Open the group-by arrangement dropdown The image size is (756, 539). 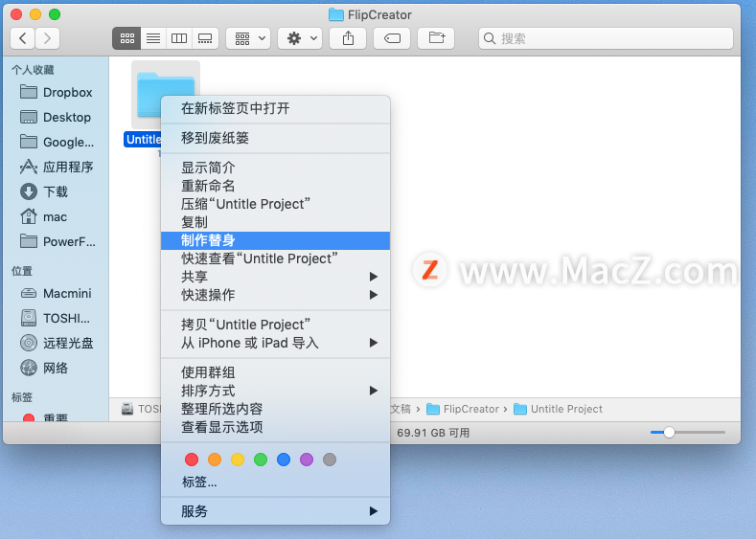(248, 38)
